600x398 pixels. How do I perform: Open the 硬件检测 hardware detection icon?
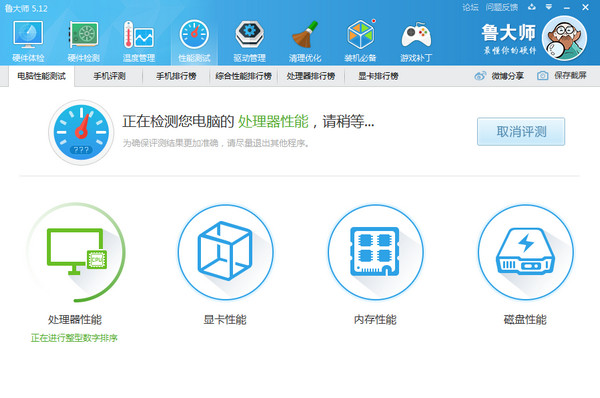click(x=83, y=41)
